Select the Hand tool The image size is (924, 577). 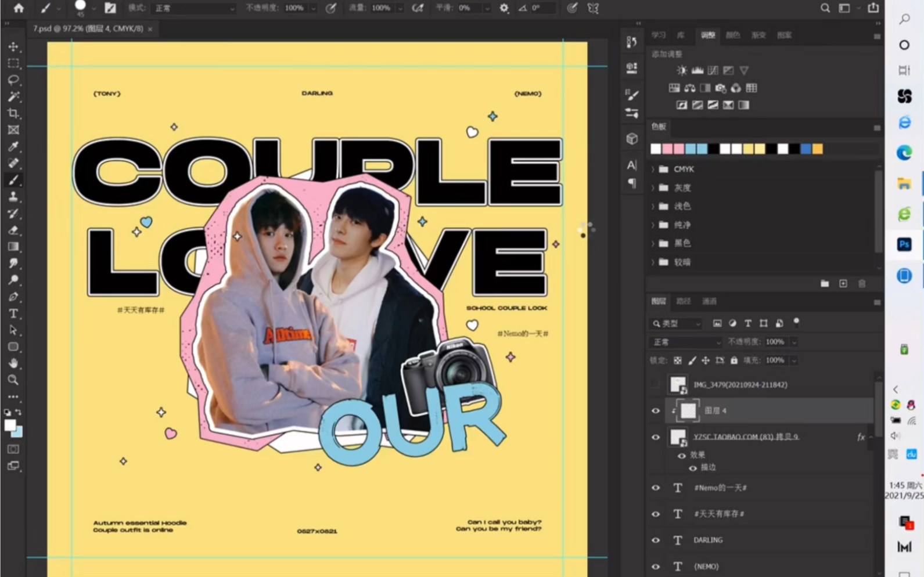click(13, 363)
